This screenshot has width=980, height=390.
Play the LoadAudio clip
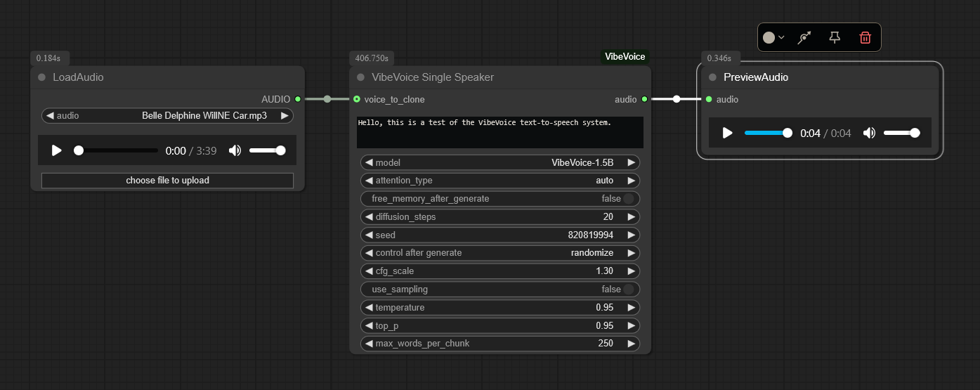56,150
